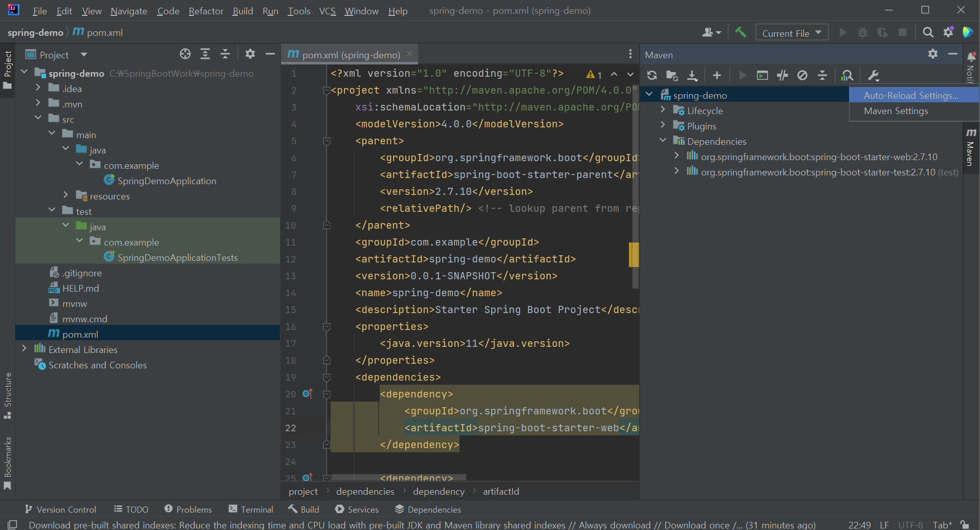Collapse all in Project panel

(x=225, y=54)
